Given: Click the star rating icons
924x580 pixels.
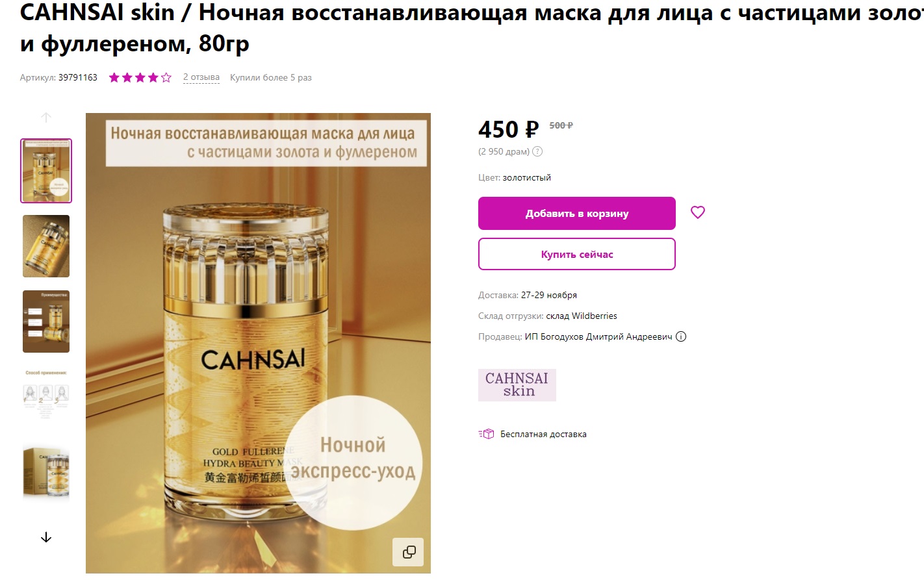Looking at the screenshot, I should pos(140,77).
